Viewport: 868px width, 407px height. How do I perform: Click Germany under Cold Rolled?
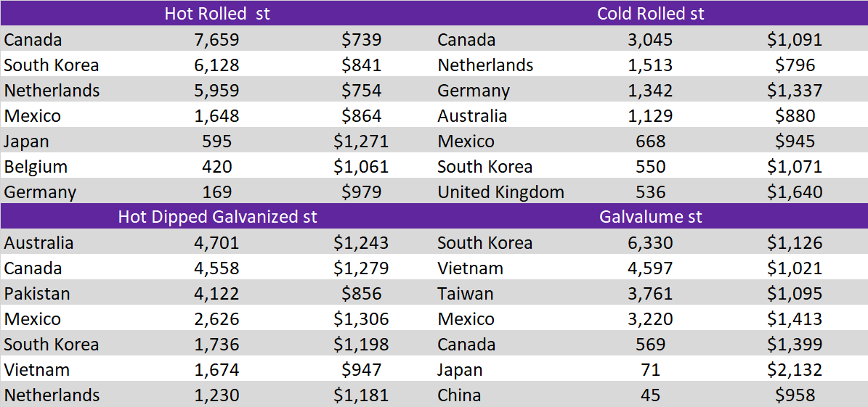pyautogui.click(x=474, y=91)
